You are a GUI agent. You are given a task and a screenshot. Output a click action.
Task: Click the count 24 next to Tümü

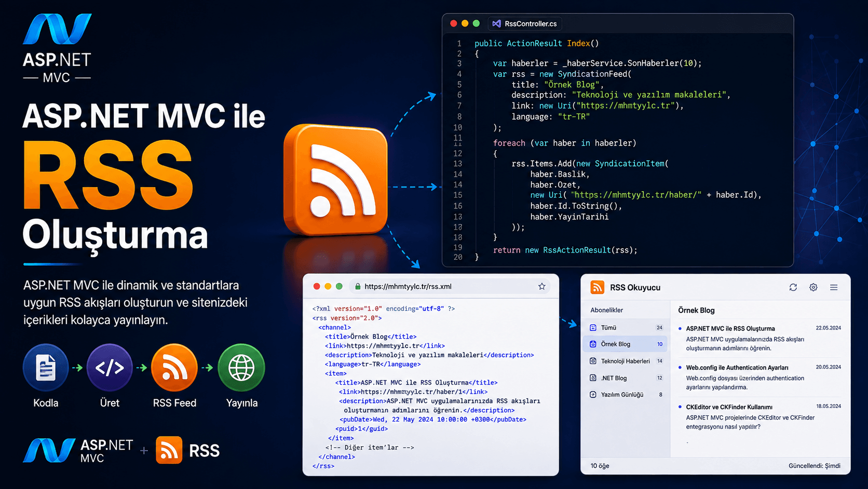click(x=659, y=327)
